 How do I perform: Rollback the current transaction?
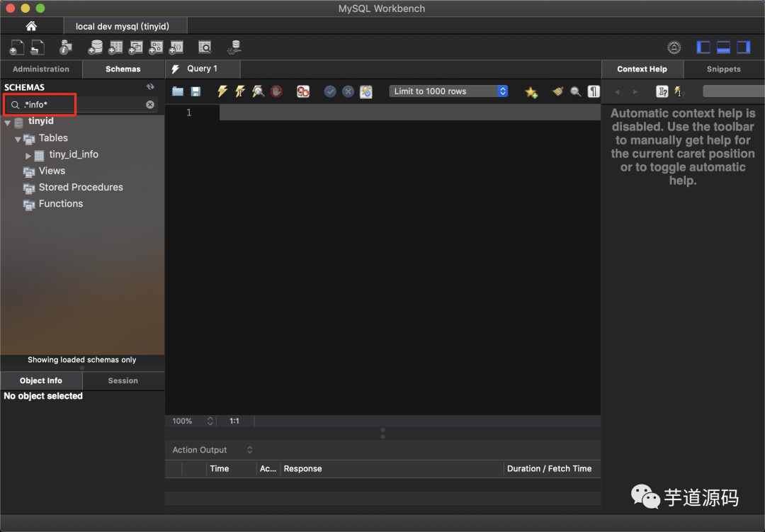348,91
